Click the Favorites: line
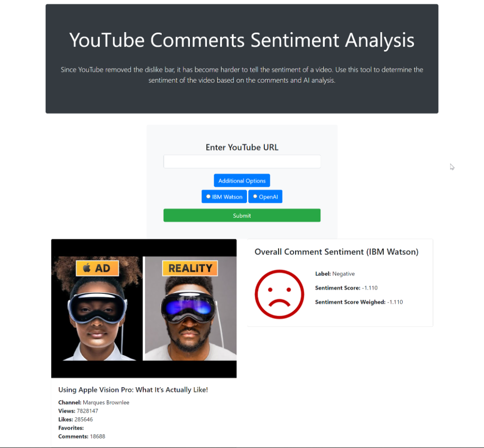 click(x=71, y=428)
